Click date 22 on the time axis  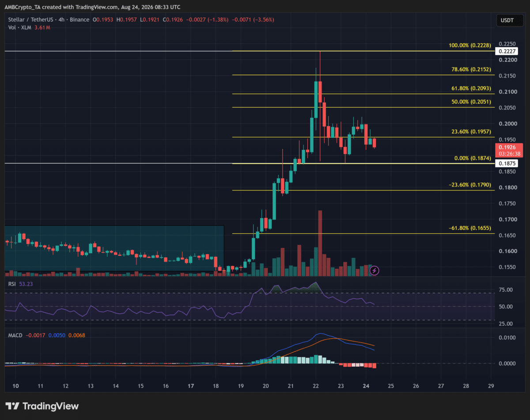[316, 386]
